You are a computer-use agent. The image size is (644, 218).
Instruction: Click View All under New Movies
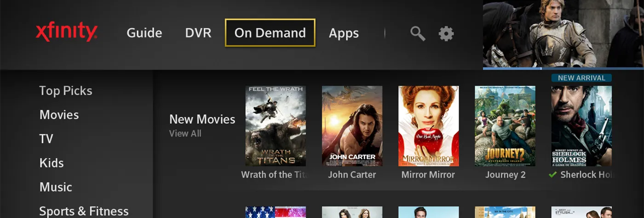coord(185,134)
